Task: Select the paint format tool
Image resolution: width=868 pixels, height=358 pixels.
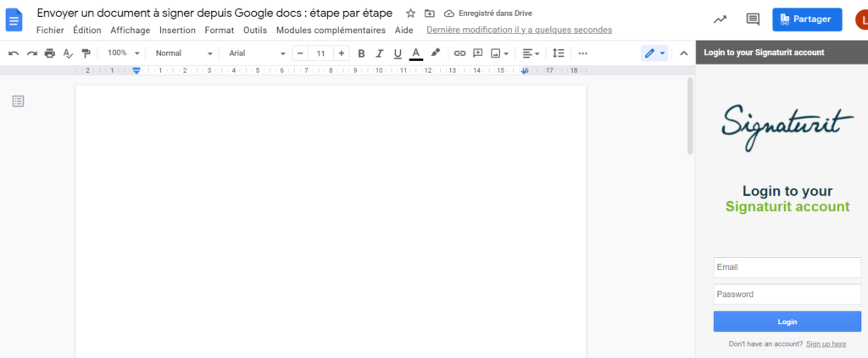Action: (86, 53)
